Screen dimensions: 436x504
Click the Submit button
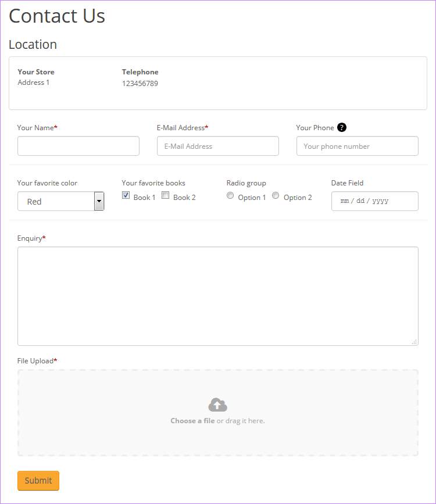click(38, 481)
